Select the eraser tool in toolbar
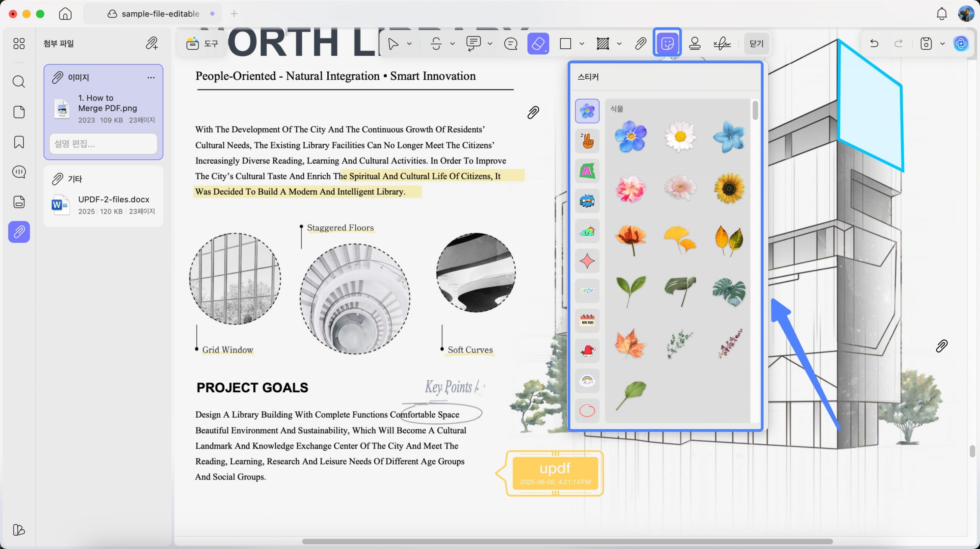The width and height of the screenshot is (980, 549). click(538, 44)
